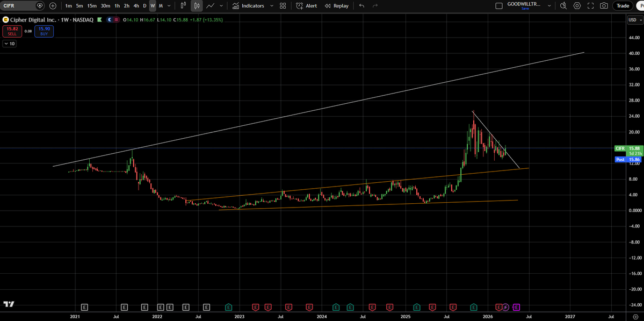The image size is (644, 321).
Task: Select the bars chart style icon
Action: pos(184,6)
